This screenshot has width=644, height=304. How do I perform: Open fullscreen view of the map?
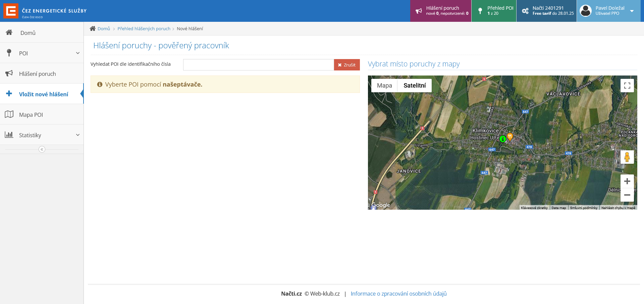(627, 86)
